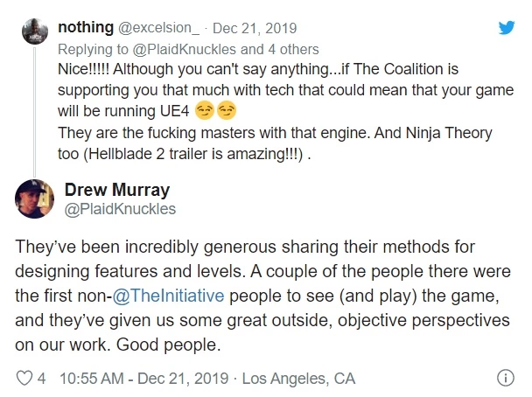Screen dimensions: 532x397
Task: Like the tweet with the heart icon
Action: point(24,379)
